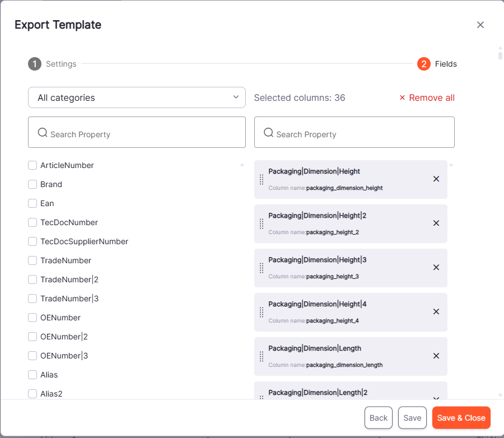
Task: Select the OENumber checkbox
Action: [x=32, y=318]
